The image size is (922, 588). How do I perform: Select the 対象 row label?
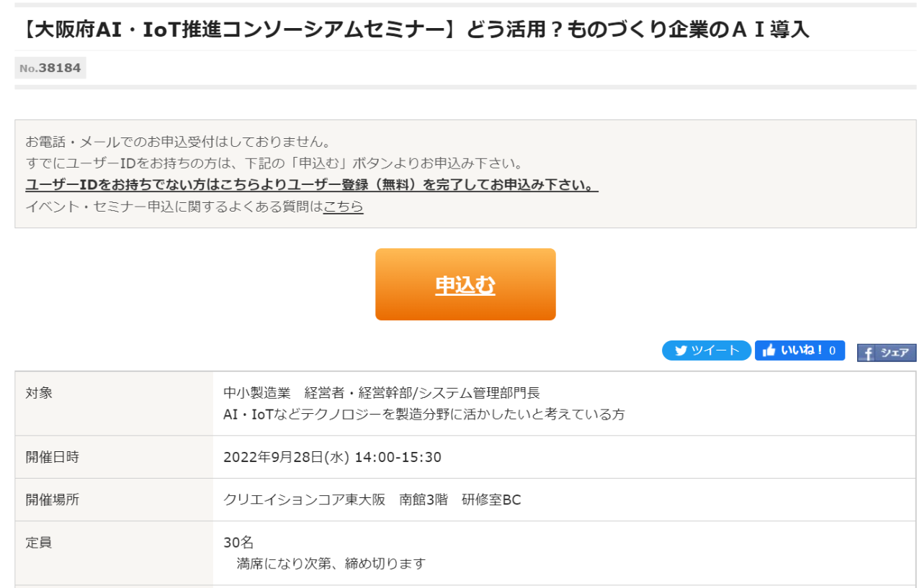pos(40,393)
